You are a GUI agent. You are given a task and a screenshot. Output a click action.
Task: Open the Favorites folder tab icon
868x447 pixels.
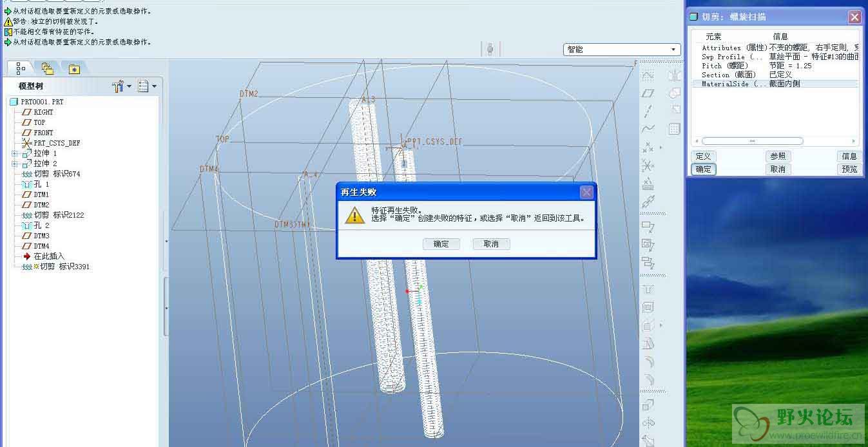click(74, 68)
